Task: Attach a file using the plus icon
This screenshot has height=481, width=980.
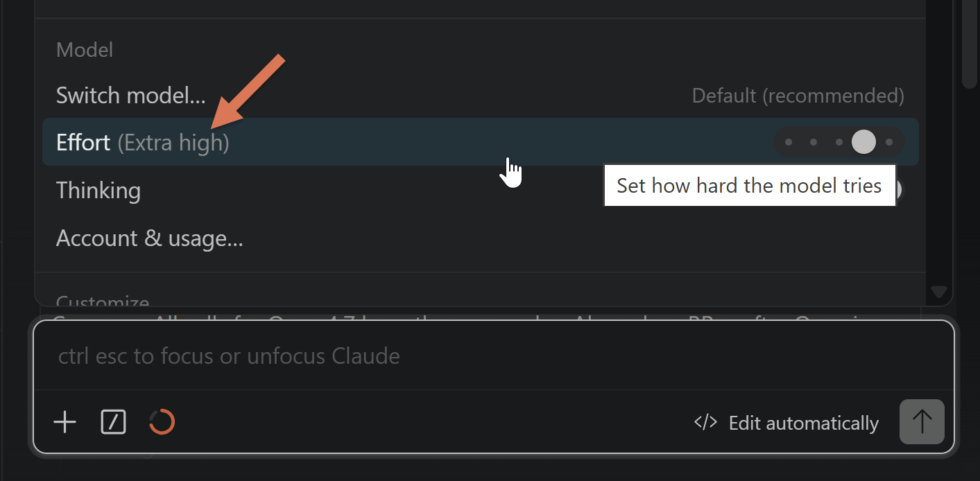Action: click(65, 421)
